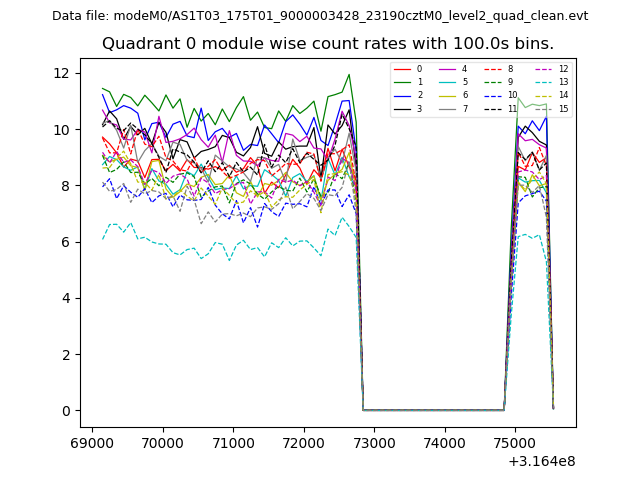Select the yellow solid legend line for module 6

449,95
